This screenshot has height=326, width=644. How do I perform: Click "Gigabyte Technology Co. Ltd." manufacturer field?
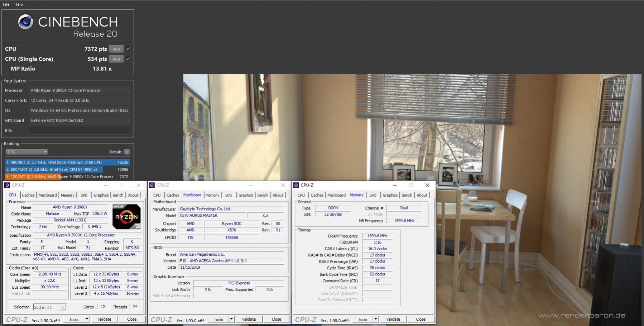click(232, 209)
